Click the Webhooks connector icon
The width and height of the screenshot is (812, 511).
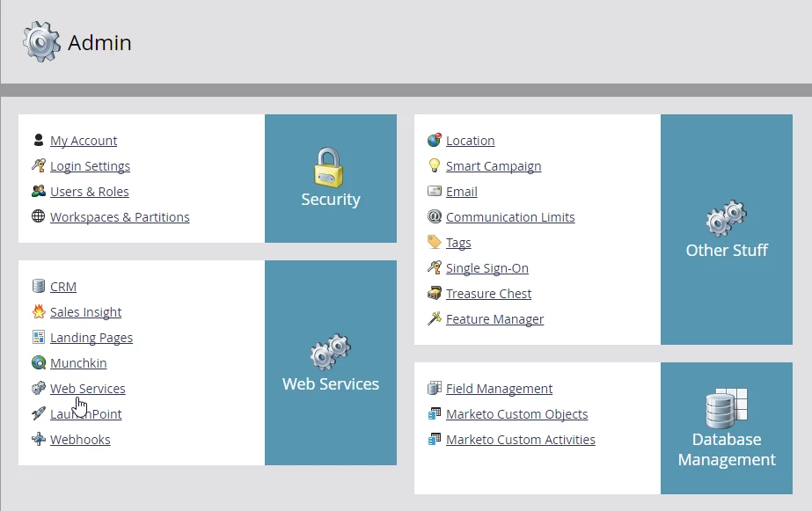[39, 439]
